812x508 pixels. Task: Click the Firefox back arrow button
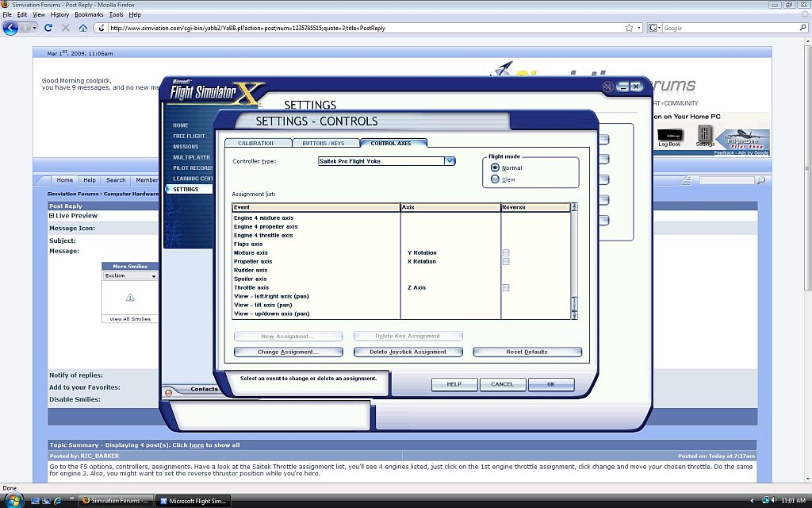pyautogui.click(x=11, y=28)
